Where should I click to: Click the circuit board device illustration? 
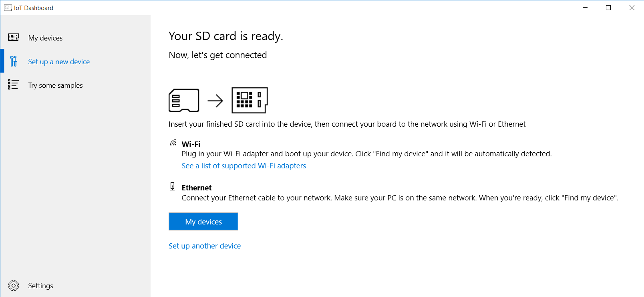point(250,100)
